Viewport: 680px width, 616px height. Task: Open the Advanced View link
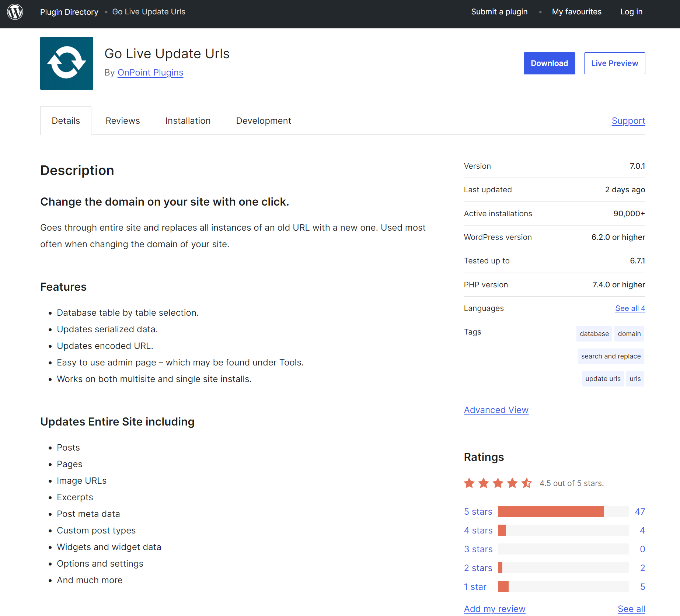click(496, 410)
